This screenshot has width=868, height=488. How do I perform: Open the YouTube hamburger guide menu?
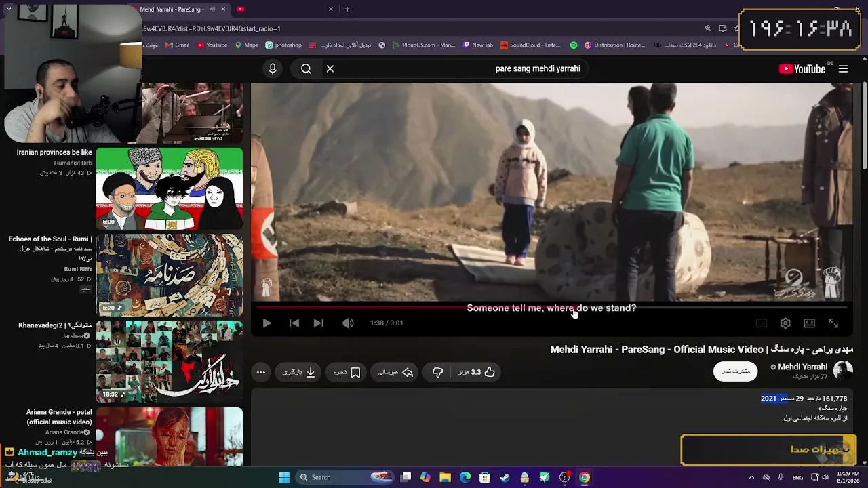point(843,68)
